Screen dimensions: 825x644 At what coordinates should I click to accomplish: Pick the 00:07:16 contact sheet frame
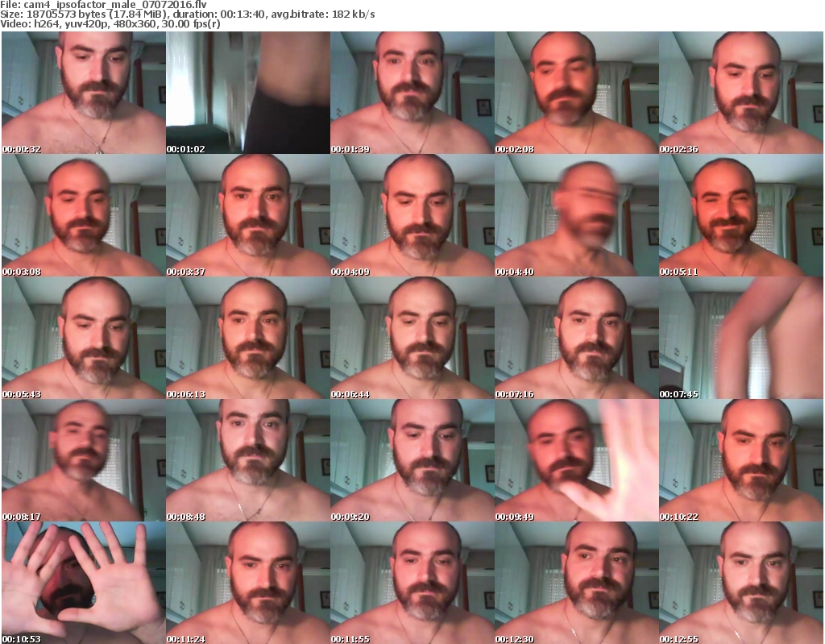coord(576,338)
